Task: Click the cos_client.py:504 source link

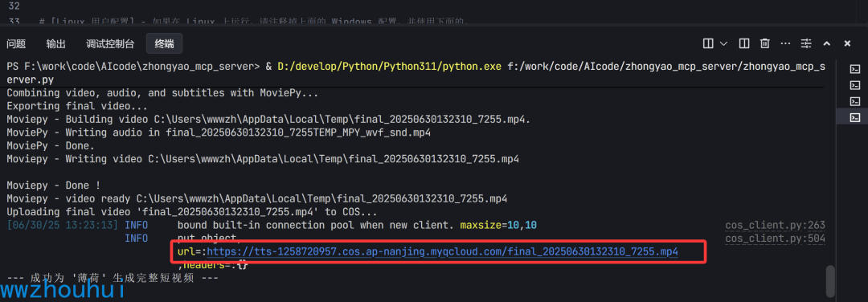Action: point(775,239)
